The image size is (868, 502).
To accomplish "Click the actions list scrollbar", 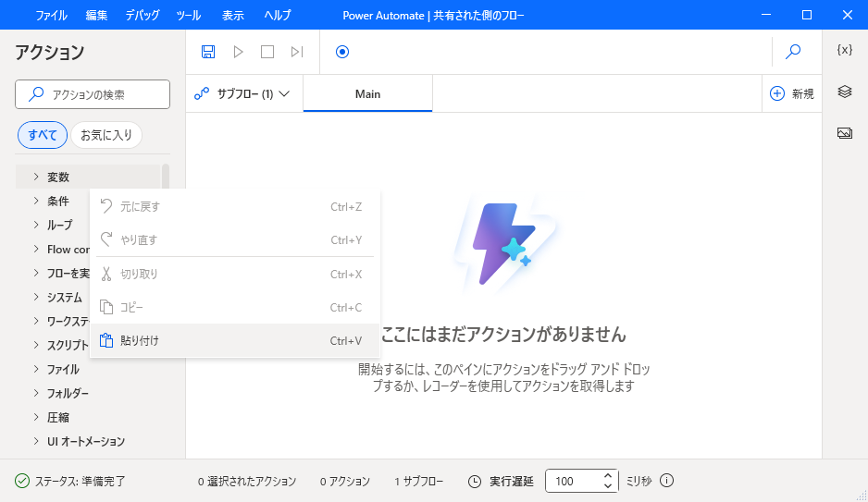I will pyautogui.click(x=166, y=177).
